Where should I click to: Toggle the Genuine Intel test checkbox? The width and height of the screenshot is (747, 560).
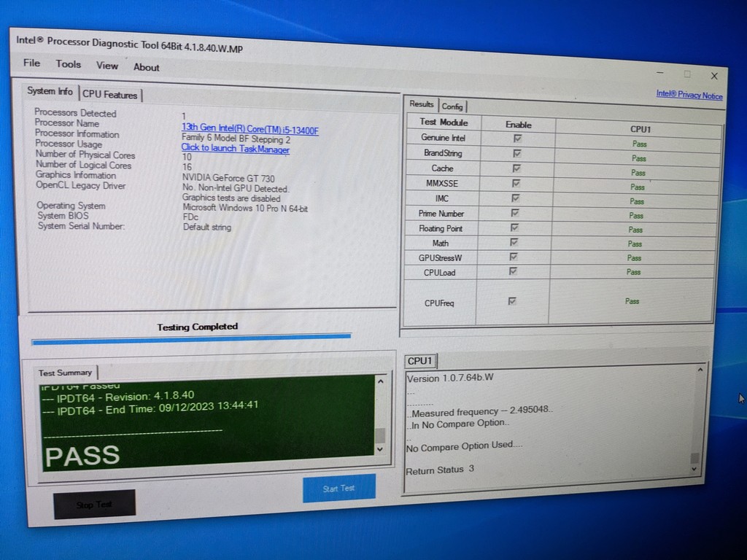pyautogui.click(x=517, y=138)
